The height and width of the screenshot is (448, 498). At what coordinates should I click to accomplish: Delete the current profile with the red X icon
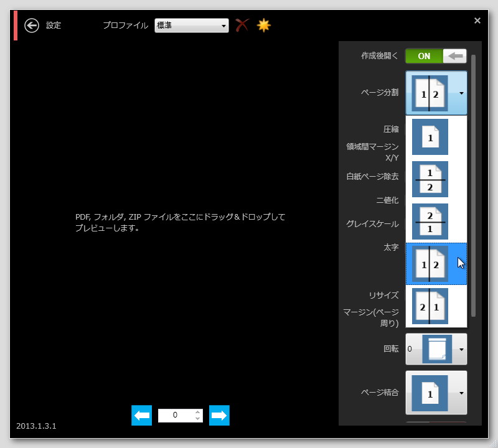coord(242,26)
